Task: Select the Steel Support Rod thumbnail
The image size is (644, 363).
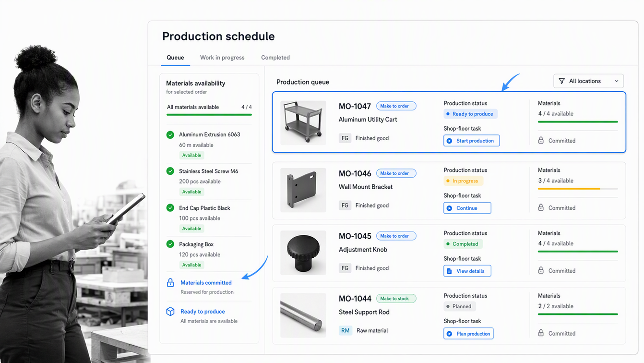Action: pos(303,315)
